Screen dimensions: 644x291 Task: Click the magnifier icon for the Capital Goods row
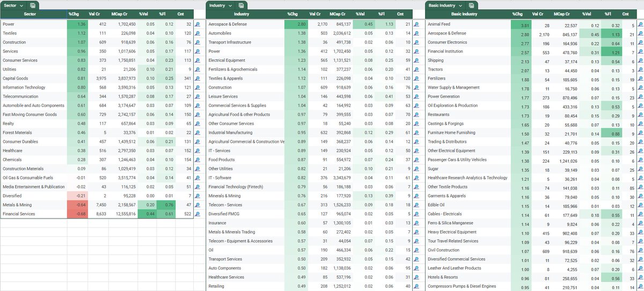(x=197, y=78)
